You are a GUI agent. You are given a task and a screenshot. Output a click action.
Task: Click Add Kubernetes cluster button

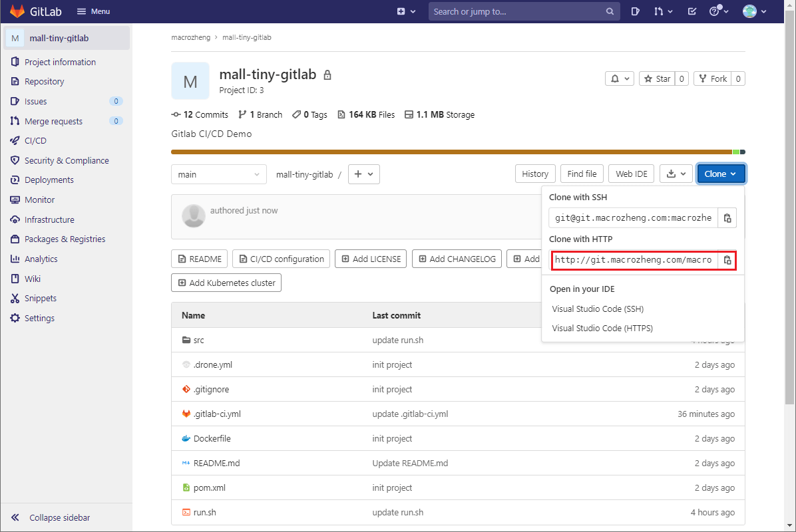coord(226,283)
